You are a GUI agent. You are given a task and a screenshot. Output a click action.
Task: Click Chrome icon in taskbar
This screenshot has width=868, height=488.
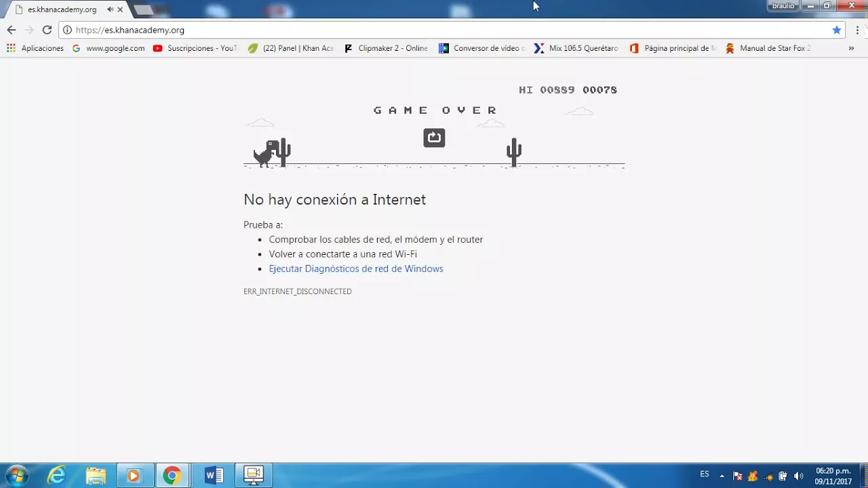[x=172, y=476]
